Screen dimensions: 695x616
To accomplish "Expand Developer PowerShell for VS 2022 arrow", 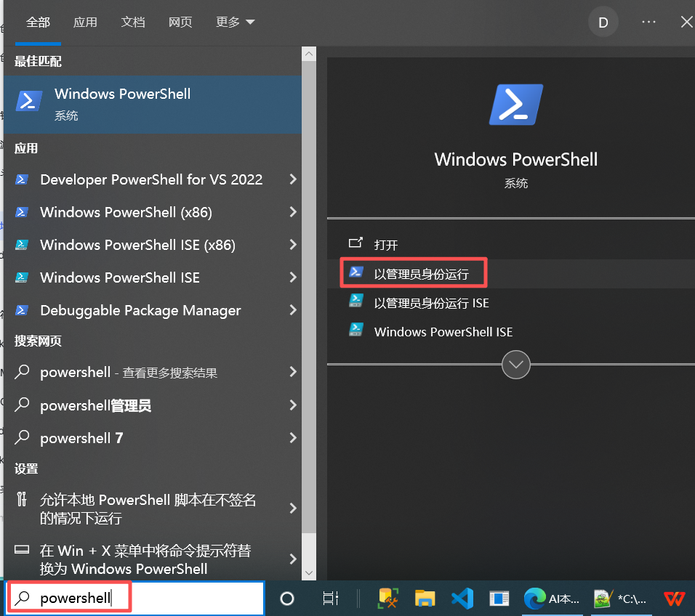I will (293, 179).
